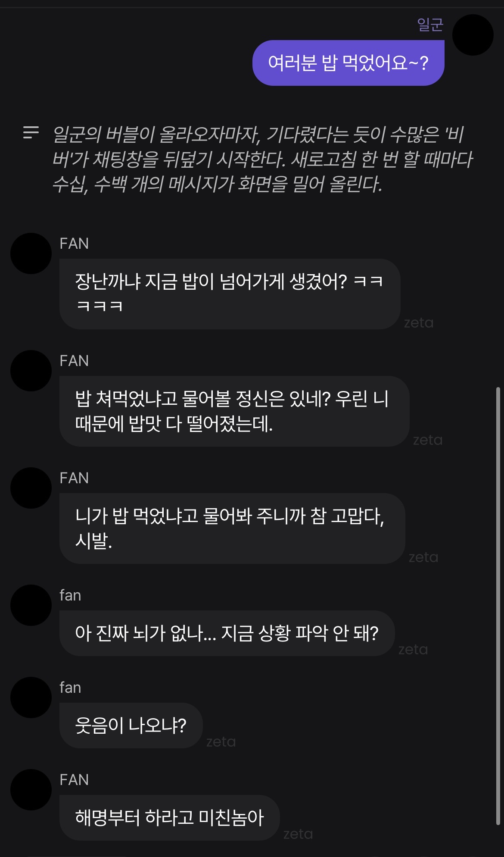504x857 pixels.
Task: Open avatar of FAN saying 밥 쳐먹었냐고
Action: click(x=31, y=371)
